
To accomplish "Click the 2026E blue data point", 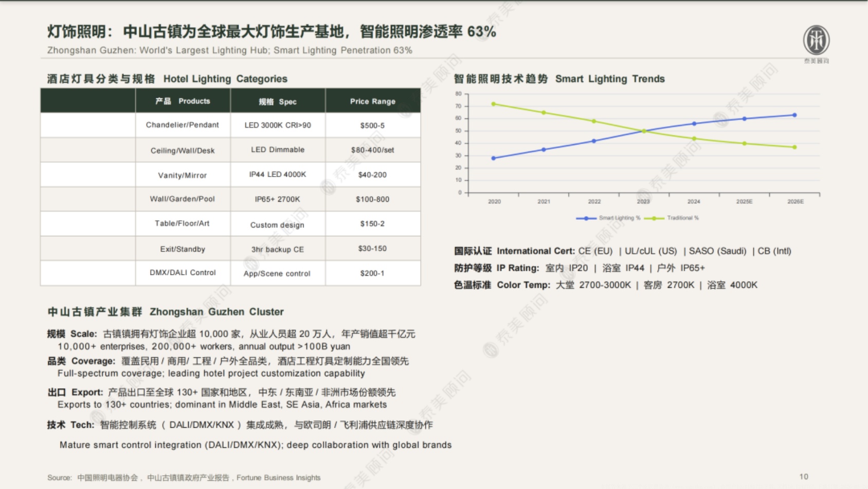I will [794, 115].
